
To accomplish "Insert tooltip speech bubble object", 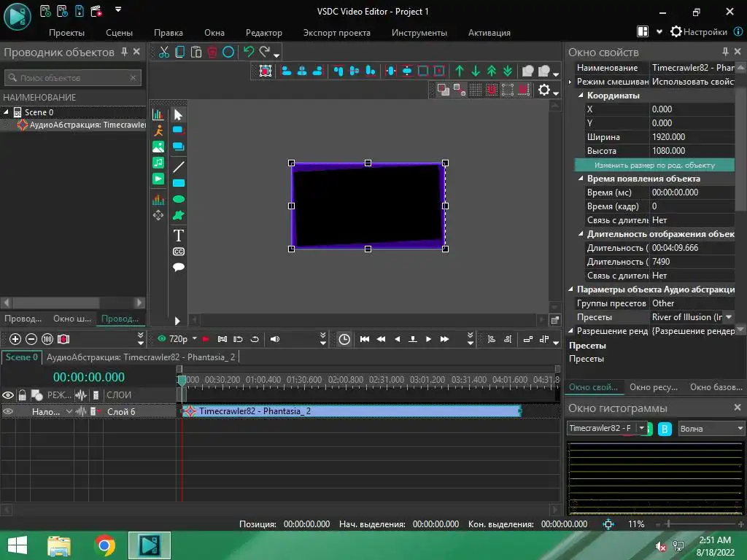I will pyautogui.click(x=178, y=268).
